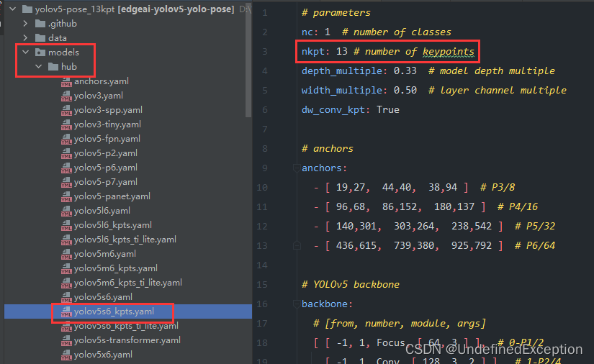Screen dimensions: 594x364
Task: Click the YML icon of anchors.yaml
Action: click(x=66, y=81)
